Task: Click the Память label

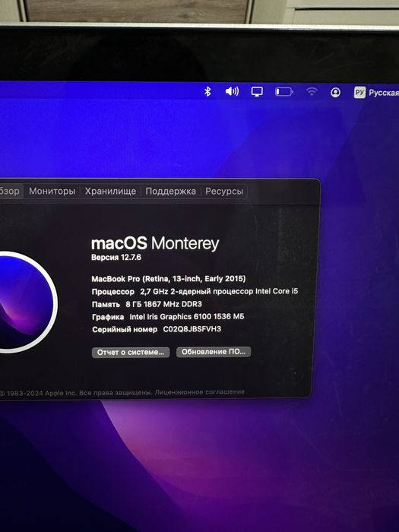Action: [106, 304]
